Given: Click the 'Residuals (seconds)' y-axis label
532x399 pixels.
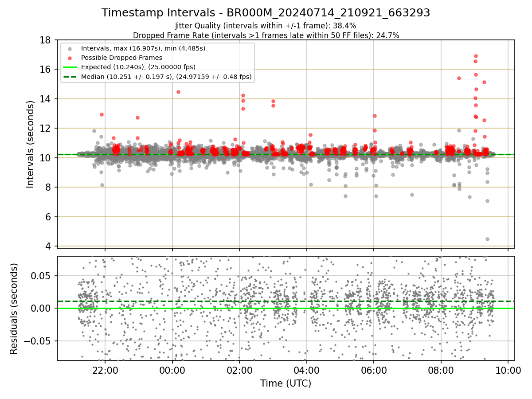Looking at the screenshot, I should [x=14, y=309].
